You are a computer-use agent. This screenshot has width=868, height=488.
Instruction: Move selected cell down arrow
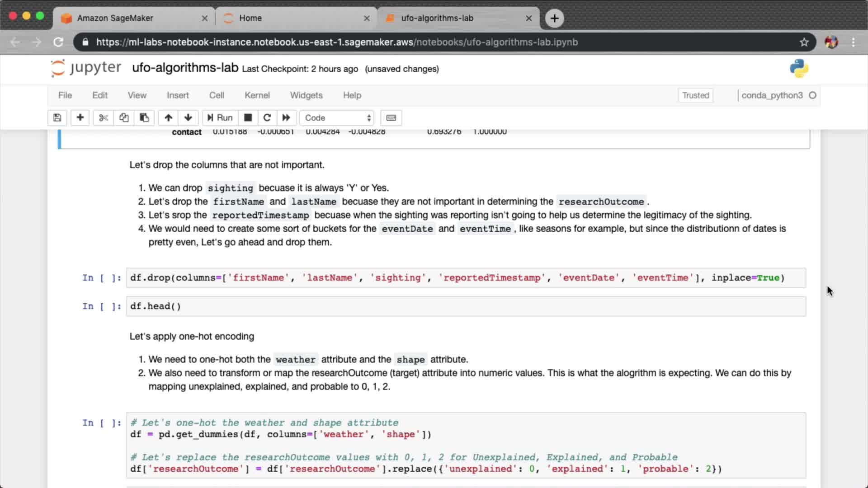pyautogui.click(x=188, y=118)
